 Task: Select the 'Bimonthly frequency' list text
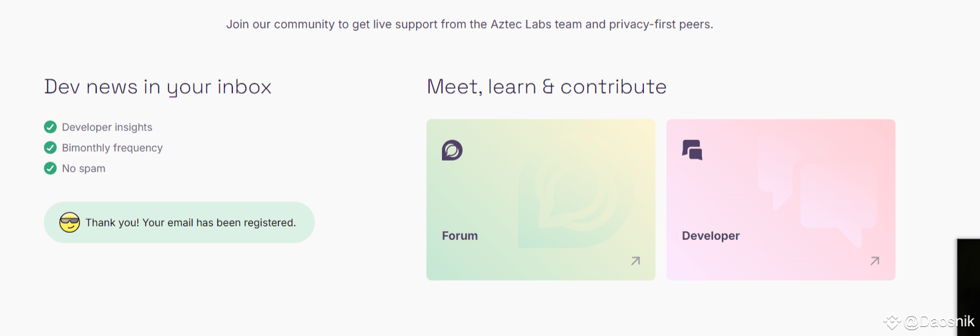pos(112,148)
